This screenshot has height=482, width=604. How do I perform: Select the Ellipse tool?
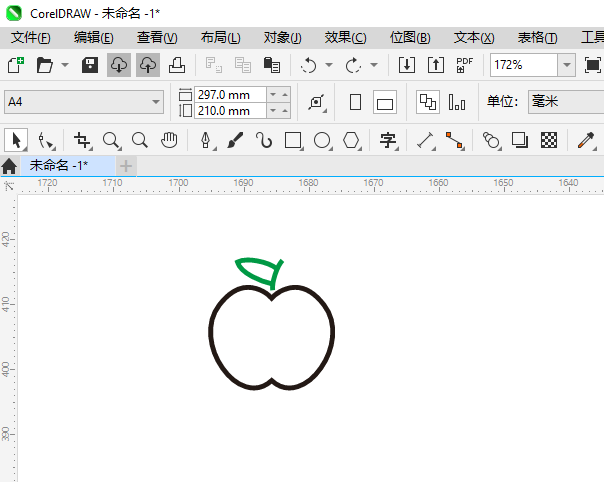[x=323, y=140]
